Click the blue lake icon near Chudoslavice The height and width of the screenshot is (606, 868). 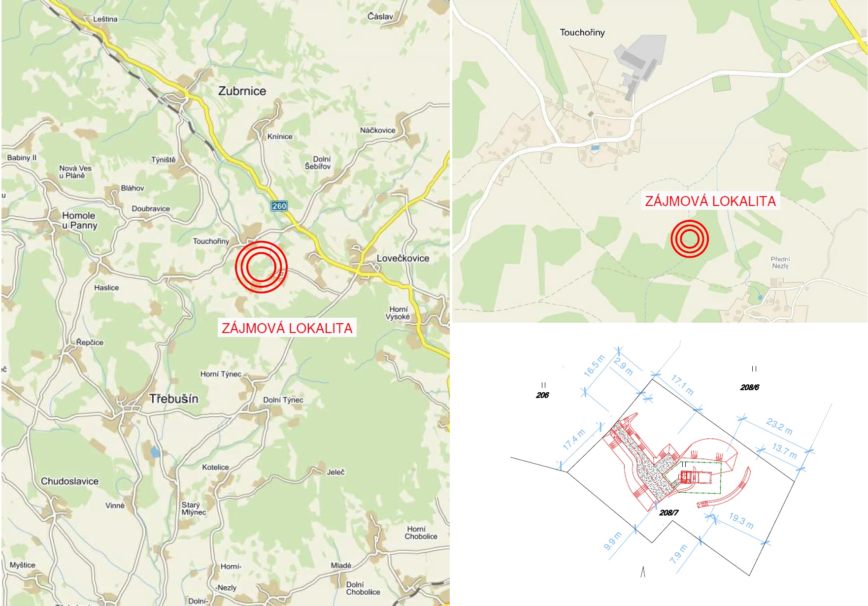[x=155, y=452]
